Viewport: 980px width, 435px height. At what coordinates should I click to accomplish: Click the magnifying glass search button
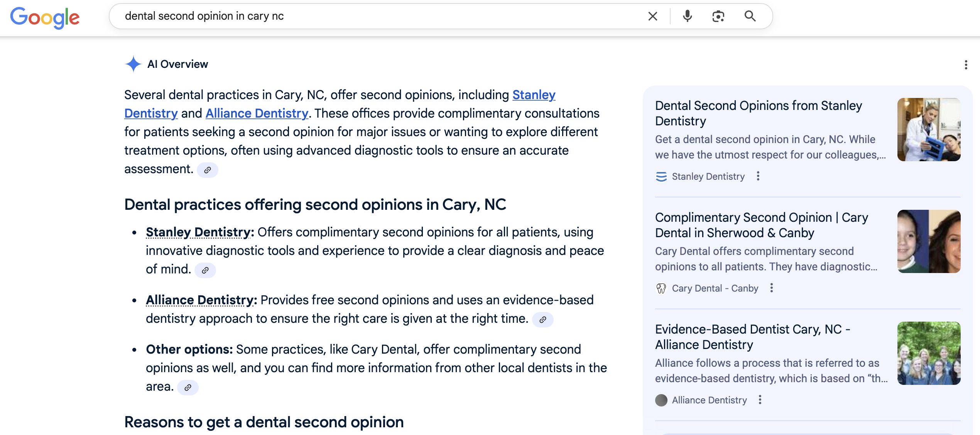(x=750, y=16)
